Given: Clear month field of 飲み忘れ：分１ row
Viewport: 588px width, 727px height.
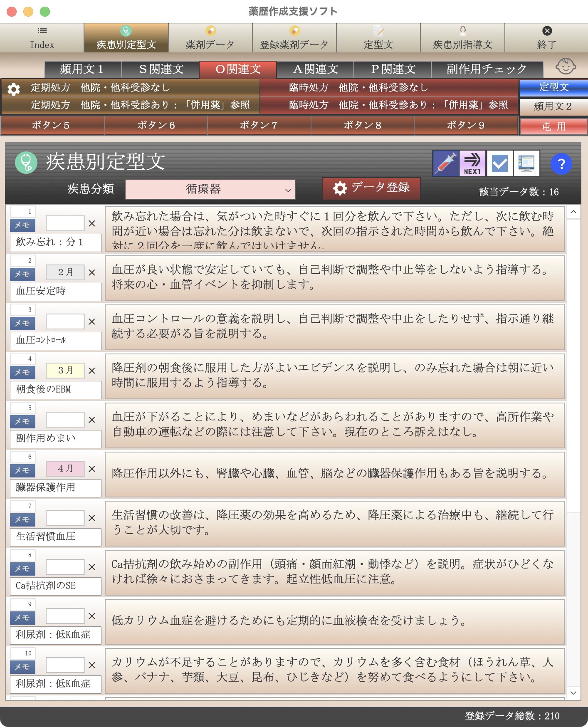Looking at the screenshot, I should click(92, 223).
